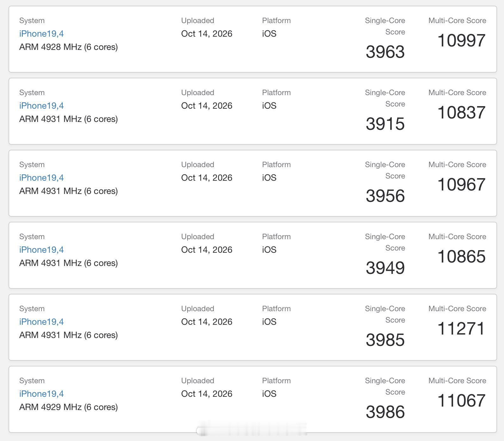Click the 11067 multi-core score
The width and height of the screenshot is (504, 441).
click(461, 401)
